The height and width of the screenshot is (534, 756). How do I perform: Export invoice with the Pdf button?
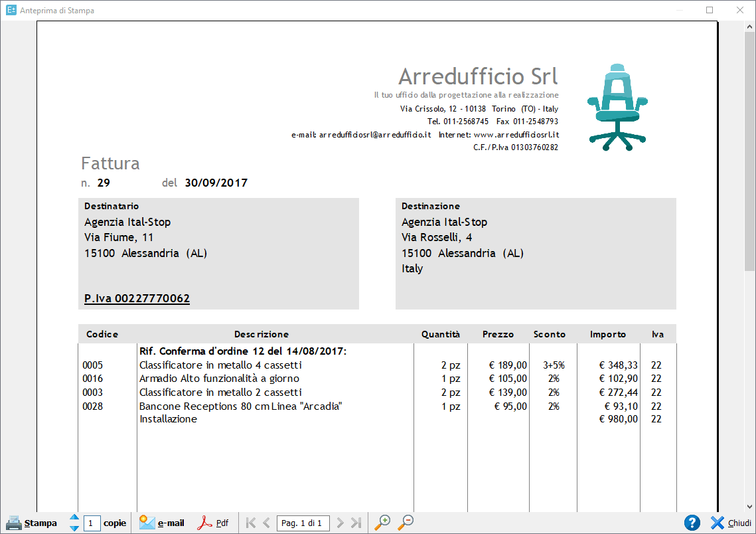tap(213, 523)
